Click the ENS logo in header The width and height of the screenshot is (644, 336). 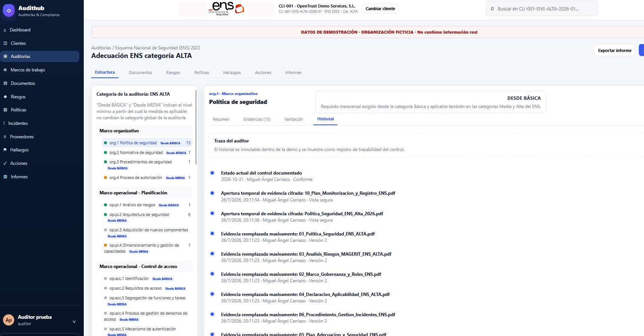pos(227,8)
